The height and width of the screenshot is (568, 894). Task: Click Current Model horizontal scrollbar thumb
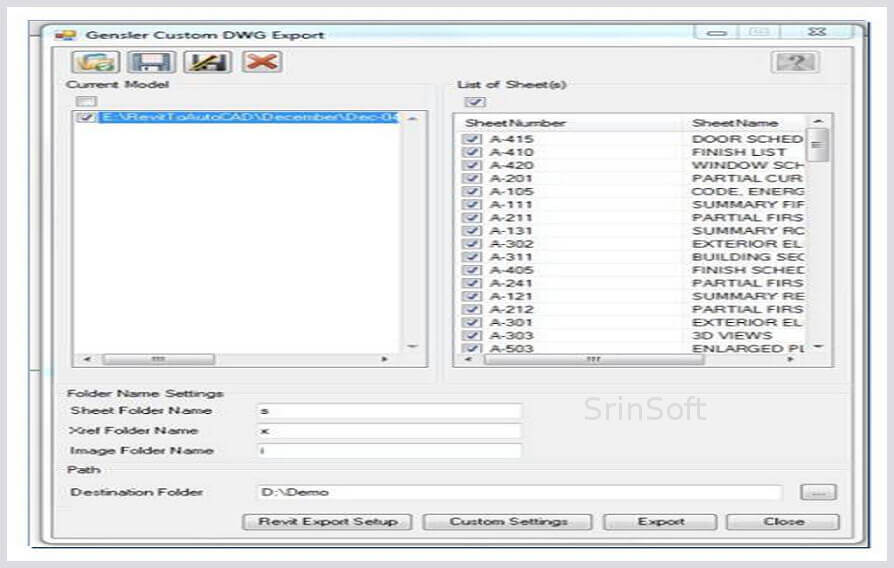click(x=159, y=359)
